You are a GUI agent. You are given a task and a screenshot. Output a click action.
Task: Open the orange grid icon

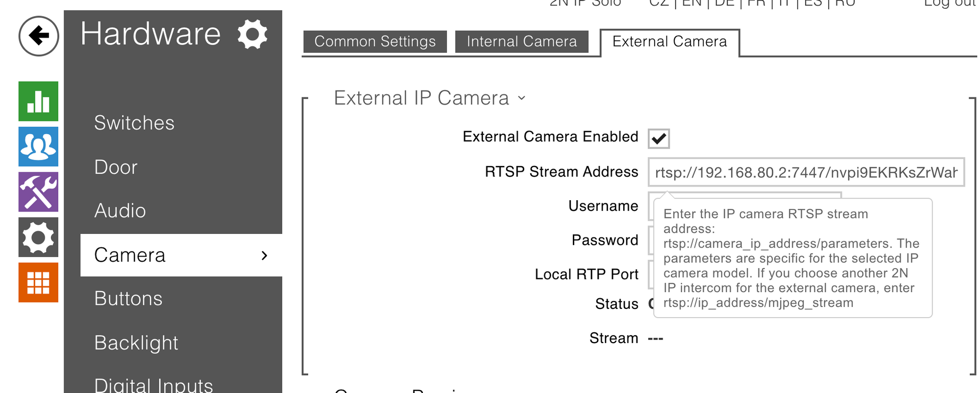38,282
